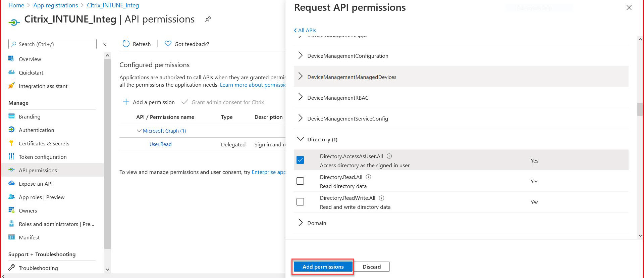Click the Quickstart cloud icon
This screenshot has width=644, height=278.
(11, 72)
